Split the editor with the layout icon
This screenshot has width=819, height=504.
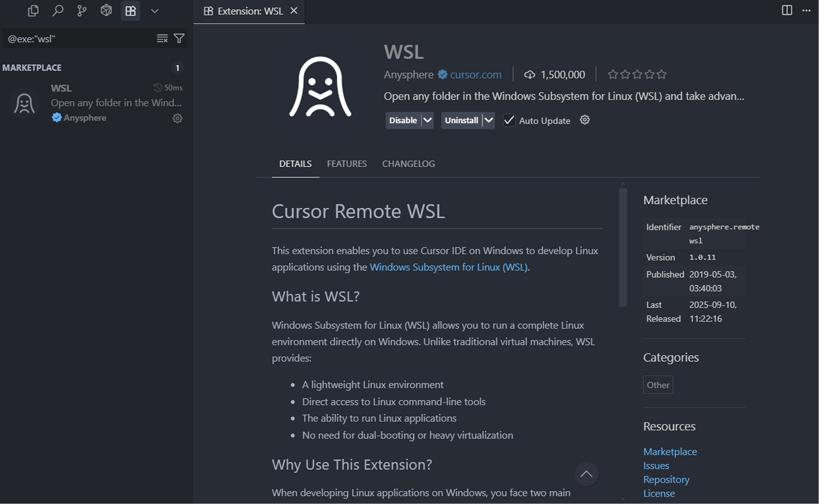tap(787, 11)
